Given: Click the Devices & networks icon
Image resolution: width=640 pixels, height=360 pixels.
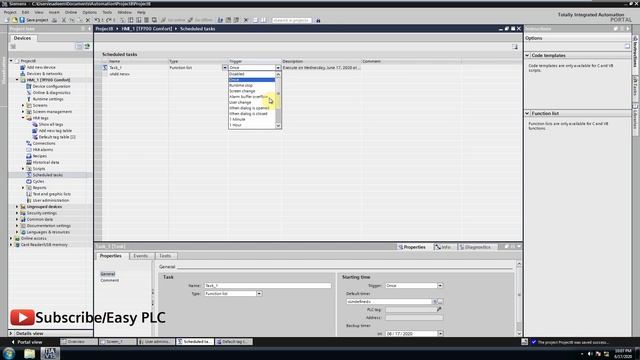Looking at the screenshot, I should tap(23, 73).
